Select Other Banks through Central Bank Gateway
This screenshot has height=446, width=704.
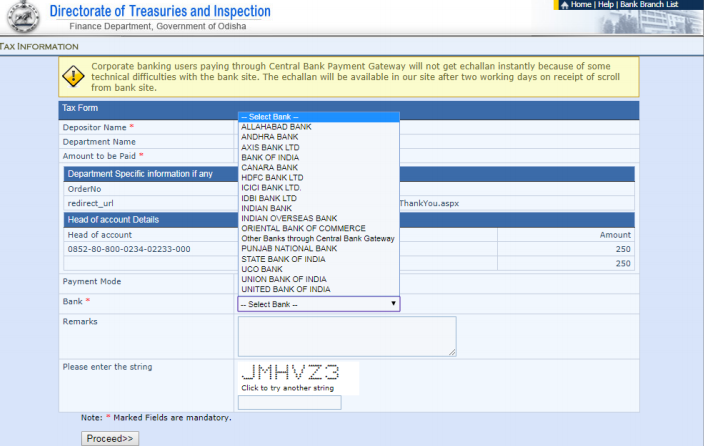318,238
